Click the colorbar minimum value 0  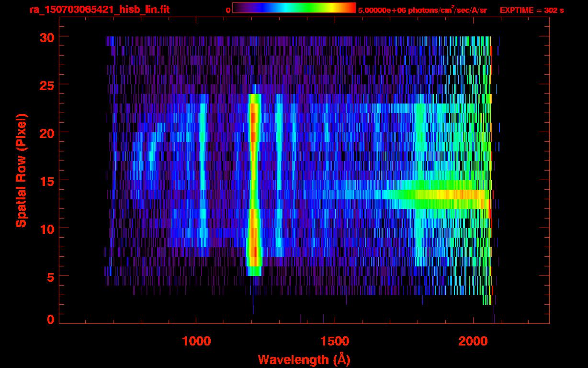(x=228, y=11)
